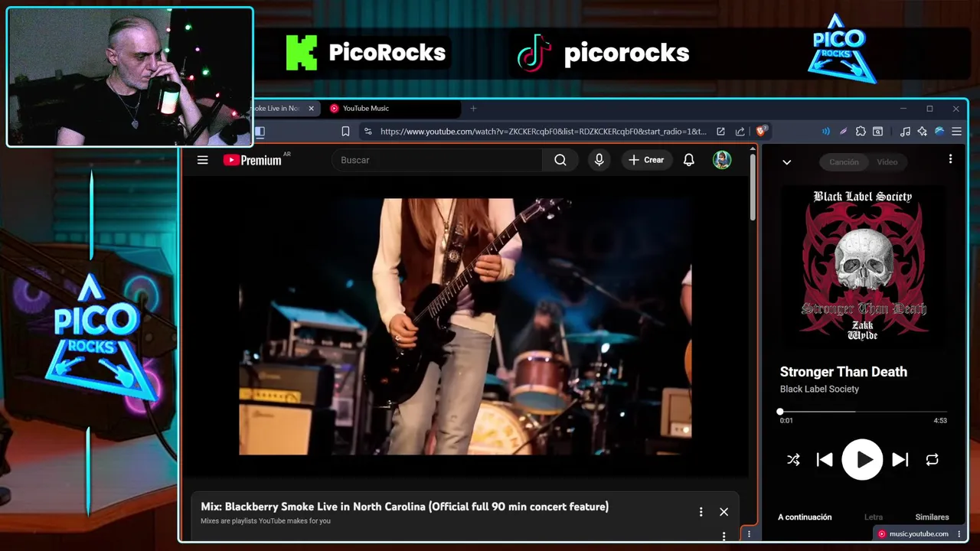Screen dimensions: 980x551
Task: Toggle shuffle in YouTube Music player
Action: coord(793,460)
